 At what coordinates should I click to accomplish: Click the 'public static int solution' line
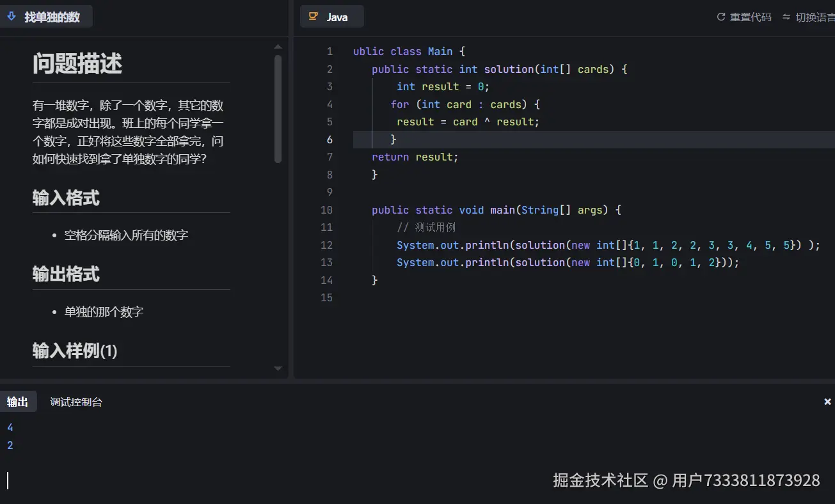coord(499,69)
